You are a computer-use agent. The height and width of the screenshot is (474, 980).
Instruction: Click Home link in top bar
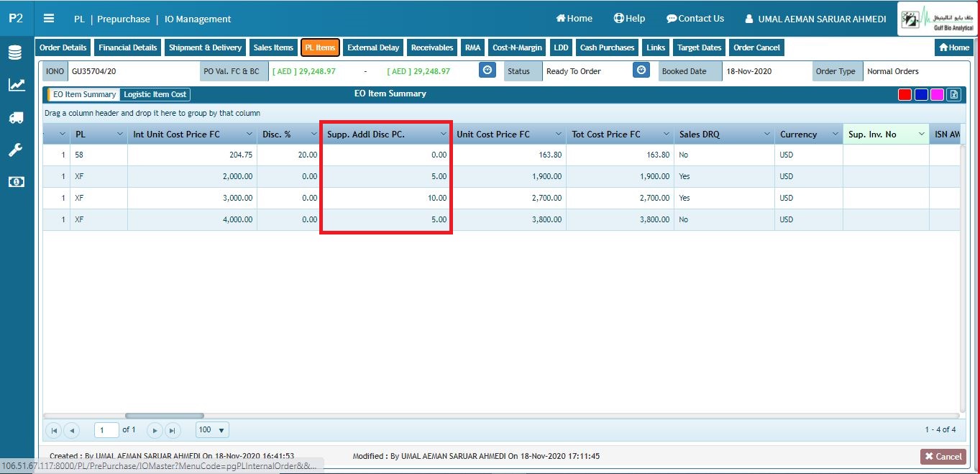coord(574,19)
